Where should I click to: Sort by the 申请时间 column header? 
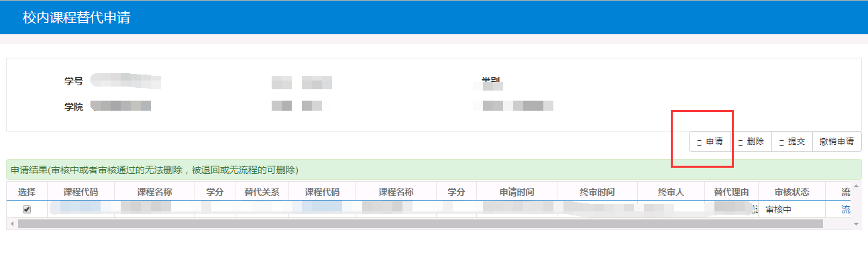tap(517, 192)
